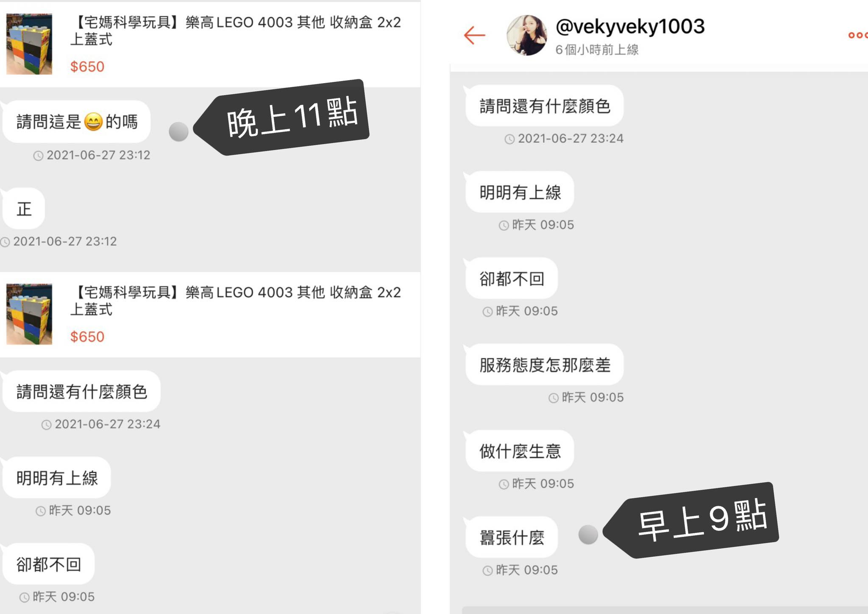
Task: Open the first 樂高 LEGO 4003 收納盒 product title
Action: point(235,31)
